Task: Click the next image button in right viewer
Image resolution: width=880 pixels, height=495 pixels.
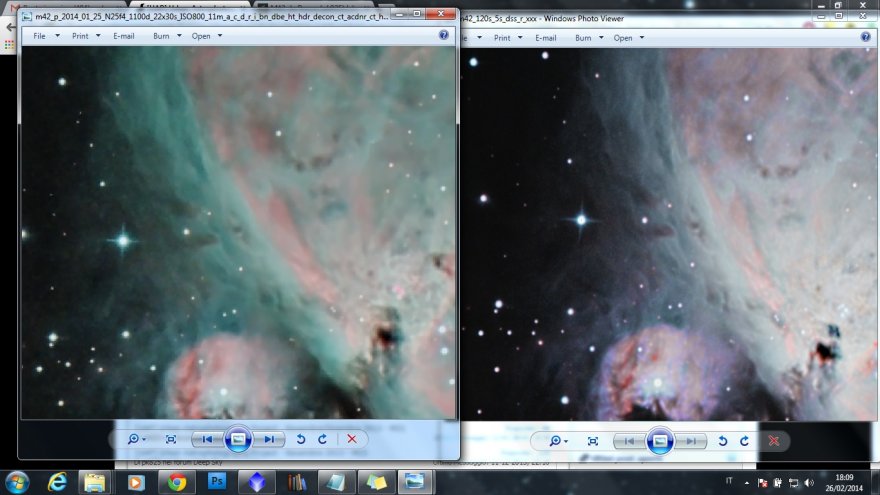Action: pyautogui.click(x=691, y=441)
